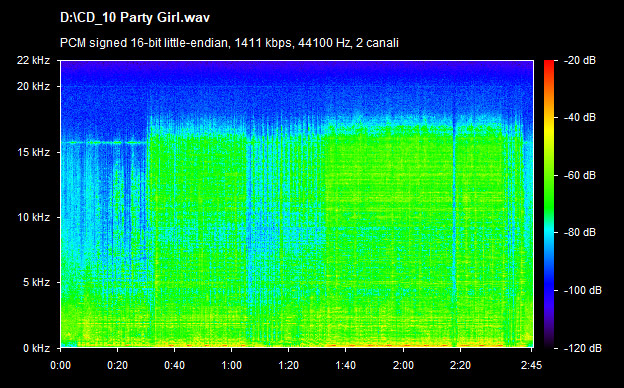Click the -120 dB scale label
The width and height of the screenshot is (624, 388).
[x=583, y=348]
